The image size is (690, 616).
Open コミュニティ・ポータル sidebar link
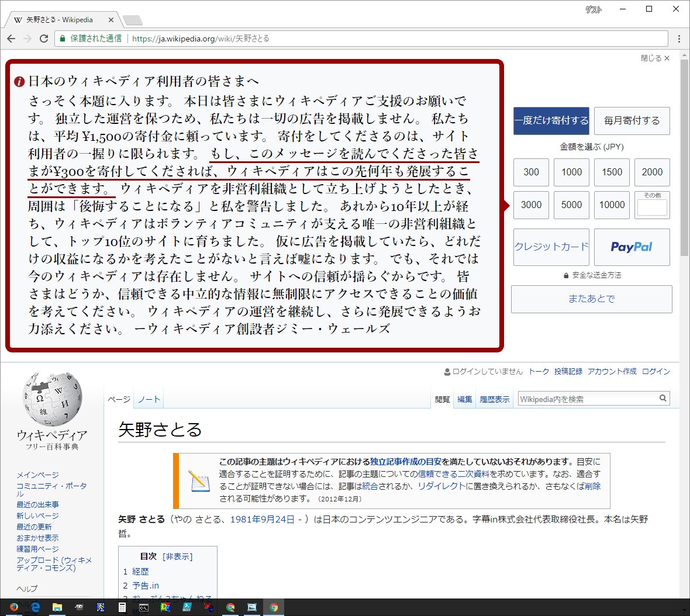tap(51, 489)
